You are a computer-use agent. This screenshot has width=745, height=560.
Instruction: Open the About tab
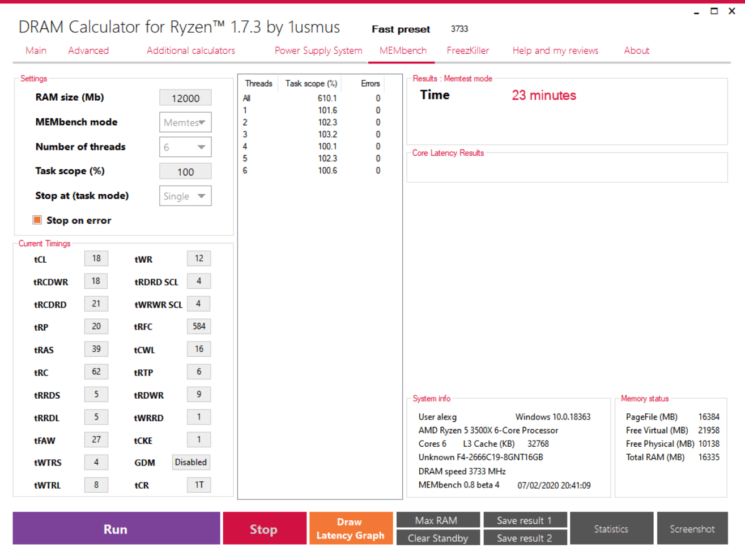pyautogui.click(x=637, y=50)
